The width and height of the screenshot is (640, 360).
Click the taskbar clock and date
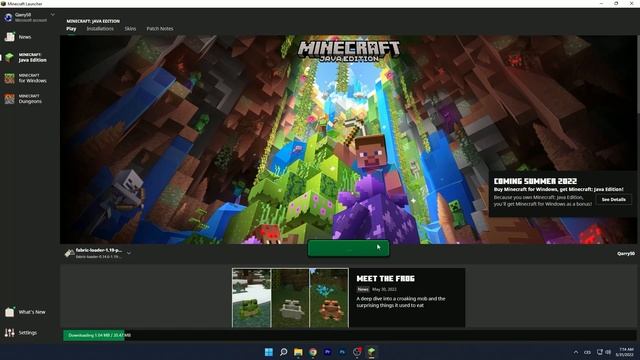(626, 352)
